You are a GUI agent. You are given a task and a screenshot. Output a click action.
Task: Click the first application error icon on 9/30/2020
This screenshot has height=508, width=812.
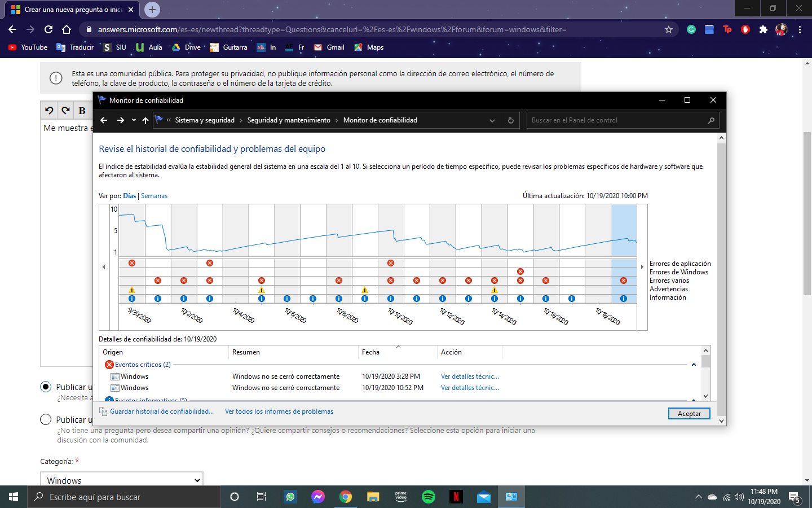pos(132,263)
